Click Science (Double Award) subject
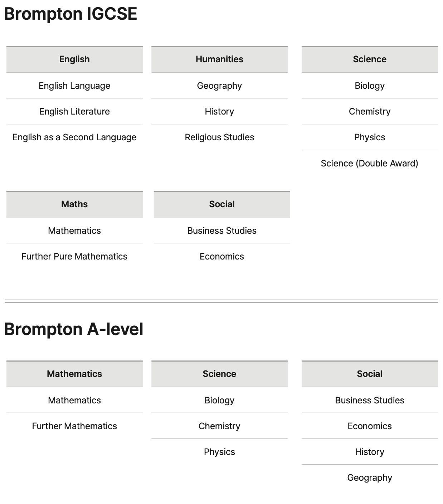 [370, 163]
